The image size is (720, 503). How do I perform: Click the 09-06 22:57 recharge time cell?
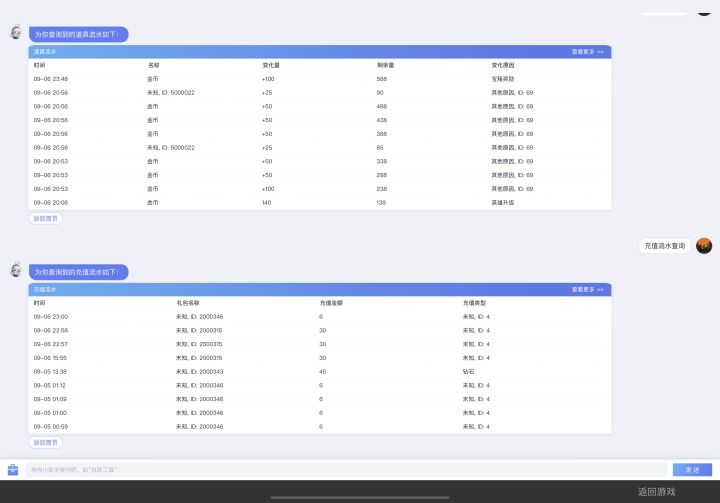point(51,344)
